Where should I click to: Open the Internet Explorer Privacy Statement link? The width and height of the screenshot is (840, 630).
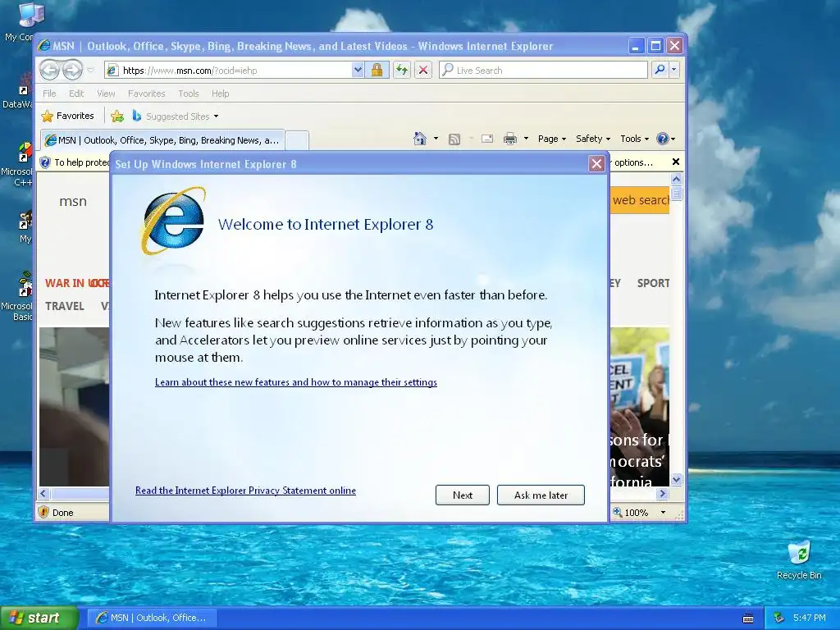point(245,491)
